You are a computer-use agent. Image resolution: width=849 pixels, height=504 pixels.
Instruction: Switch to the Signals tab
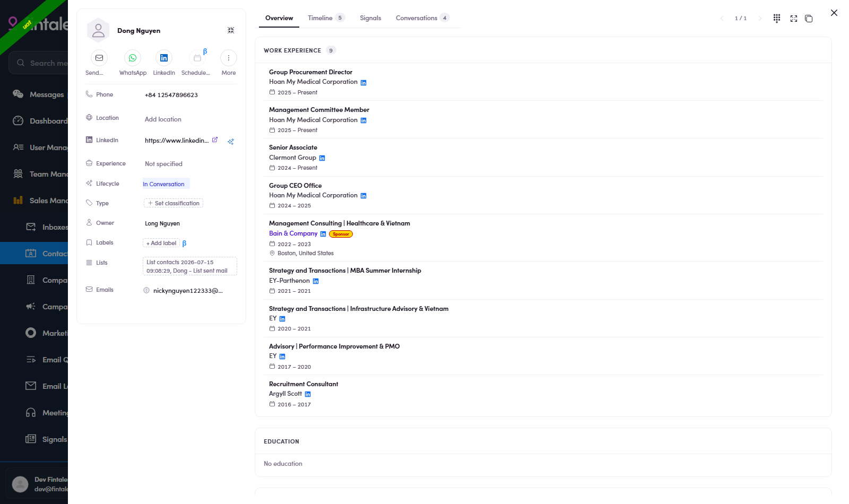[x=370, y=18]
